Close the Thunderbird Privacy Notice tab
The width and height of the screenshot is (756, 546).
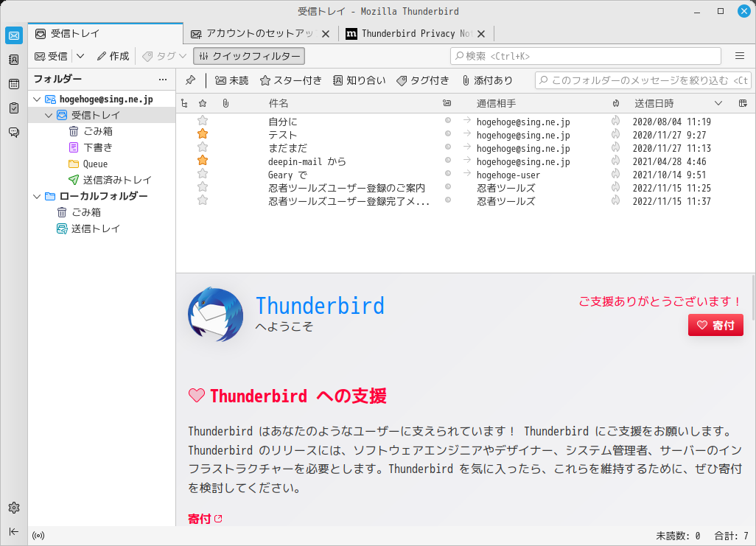pyautogui.click(x=480, y=34)
